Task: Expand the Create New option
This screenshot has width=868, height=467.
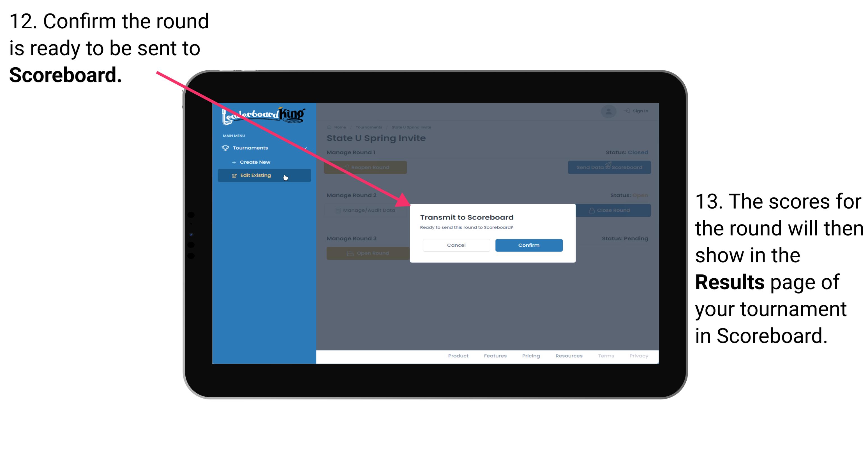Action: (255, 162)
